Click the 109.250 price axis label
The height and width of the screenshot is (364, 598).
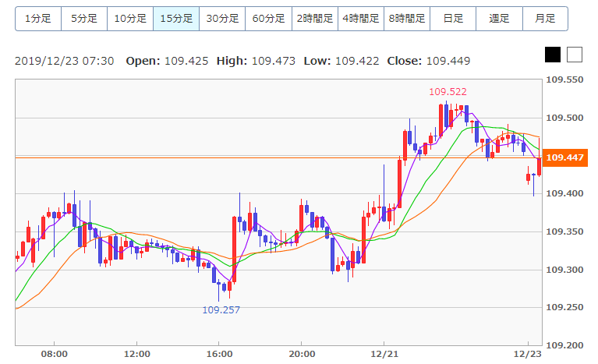[x=564, y=307]
